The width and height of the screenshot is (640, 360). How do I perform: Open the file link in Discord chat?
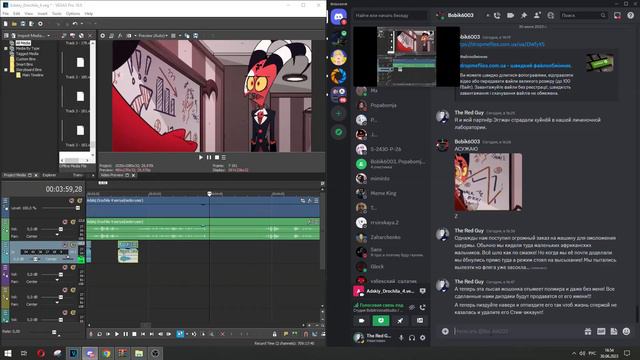pyautogui.click(x=502, y=44)
